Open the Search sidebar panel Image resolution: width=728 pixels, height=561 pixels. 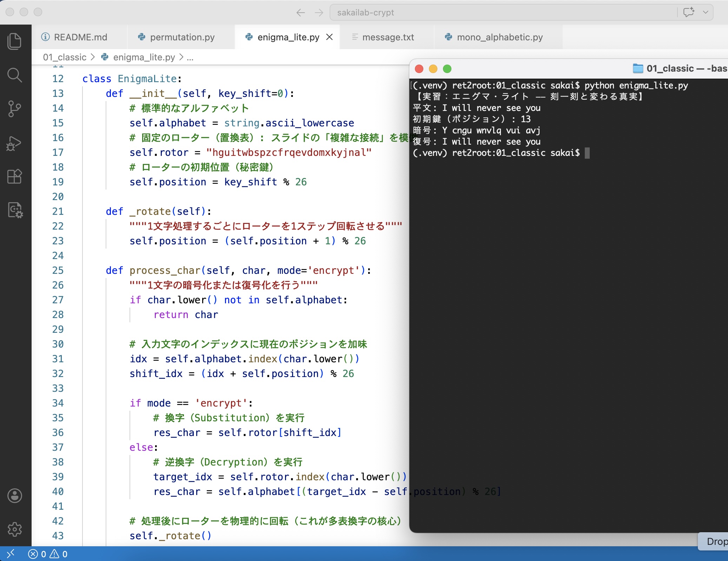click(14, 75)
